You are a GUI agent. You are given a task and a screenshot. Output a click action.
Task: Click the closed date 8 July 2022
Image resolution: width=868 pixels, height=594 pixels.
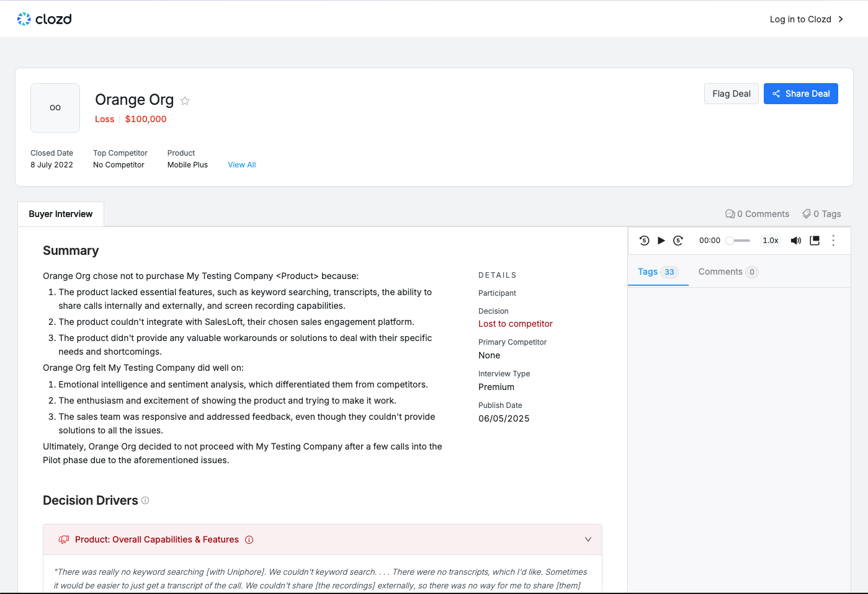point(52,165)
